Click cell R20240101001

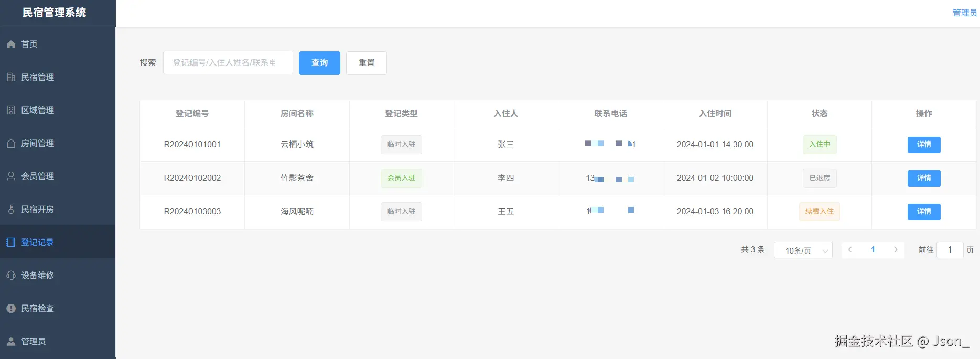[x=192, y=145]
